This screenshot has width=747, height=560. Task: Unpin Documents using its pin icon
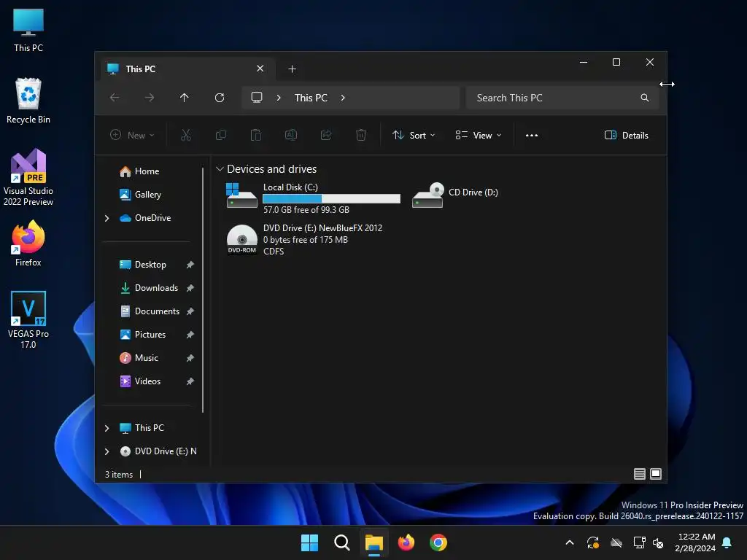[x=190, y=311]
